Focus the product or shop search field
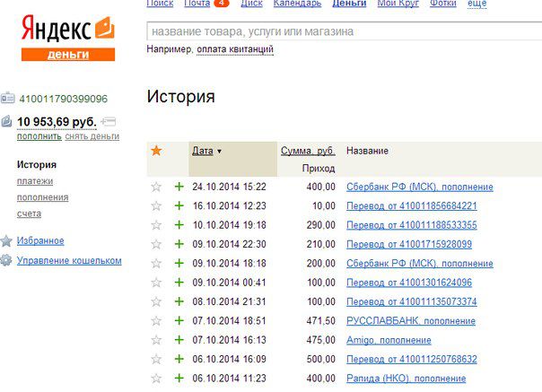Screen dimensions: 542x392 (x=345, y=31)
